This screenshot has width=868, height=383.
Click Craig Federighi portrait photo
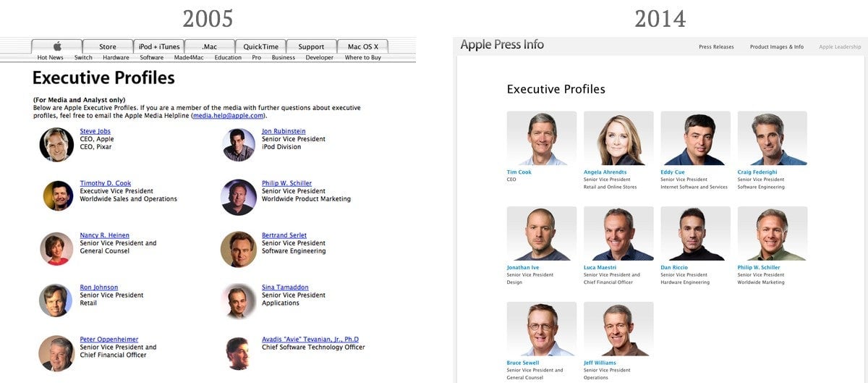(x=773, y=138)
